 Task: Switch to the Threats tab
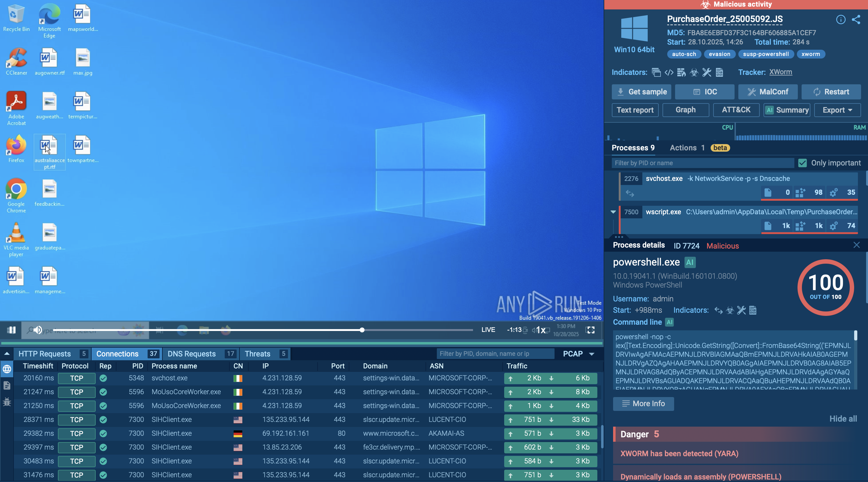[257, 354]
